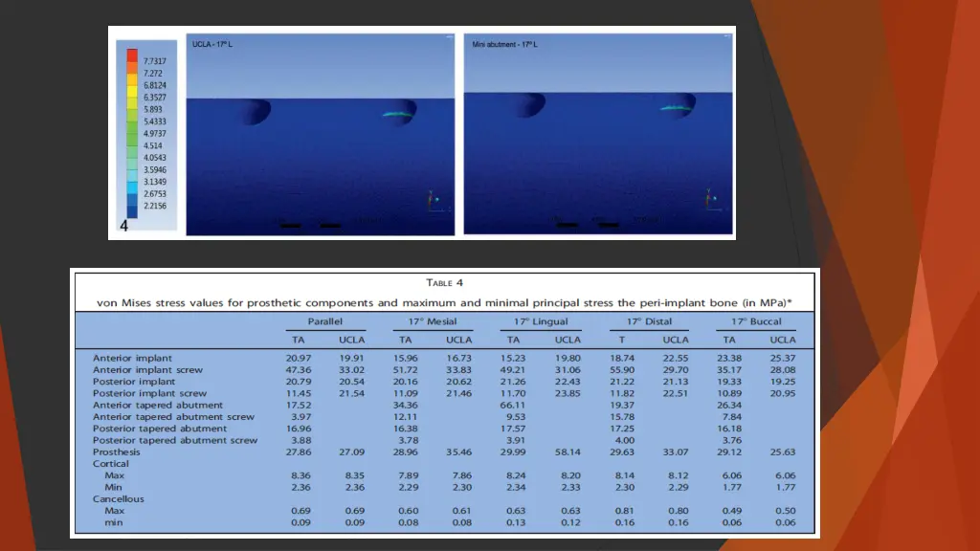
Task: Click the 'Prosthesis' row label
Action: [x=118, y=452]
